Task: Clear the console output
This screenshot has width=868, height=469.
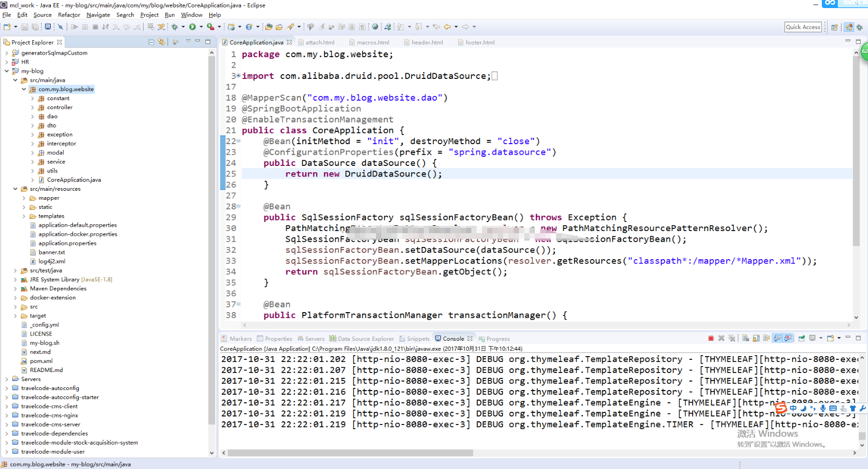Action: pyautogui.click(x=746, y=338)
